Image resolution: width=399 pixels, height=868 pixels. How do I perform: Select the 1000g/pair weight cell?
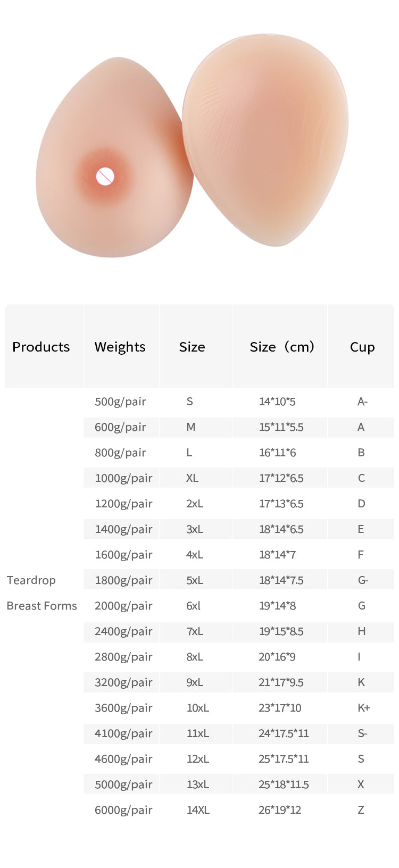click(123, 478)
